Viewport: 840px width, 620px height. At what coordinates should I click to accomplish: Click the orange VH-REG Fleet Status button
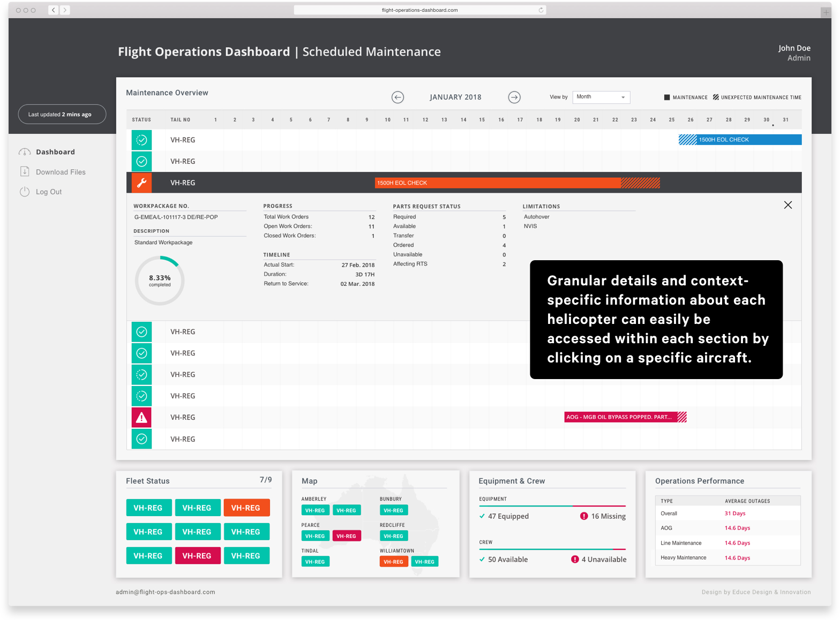coord(246,508)
